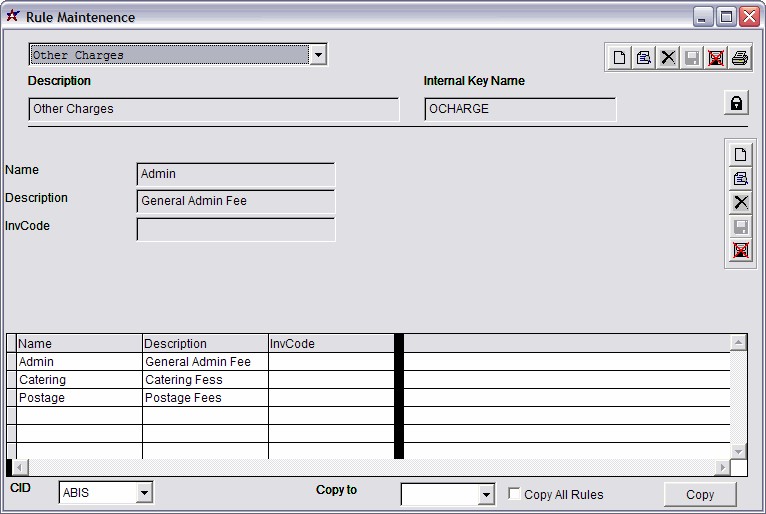This screenshot has width=766, height=514.
Task: Click the edit icon in the vertical toolbar
Action: tap(740, 179)
